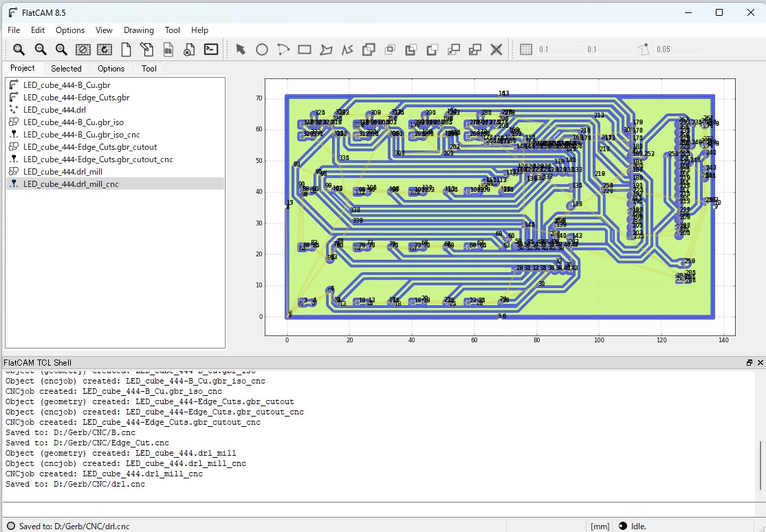Screen dimensions: 766x532
Task: Click the Clear Plot toolbar icon
Action: [x=83, y=49]
